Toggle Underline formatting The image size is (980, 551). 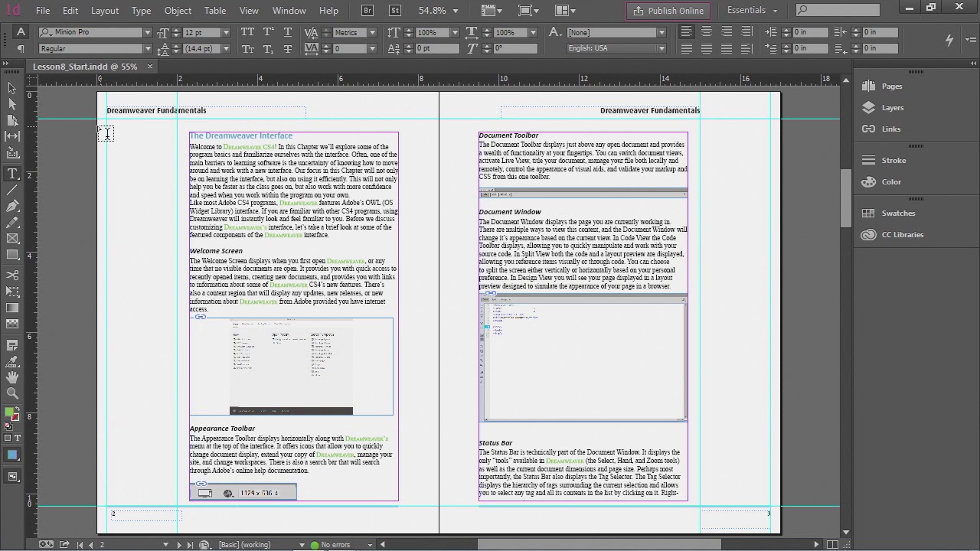(x=288, y=32)
